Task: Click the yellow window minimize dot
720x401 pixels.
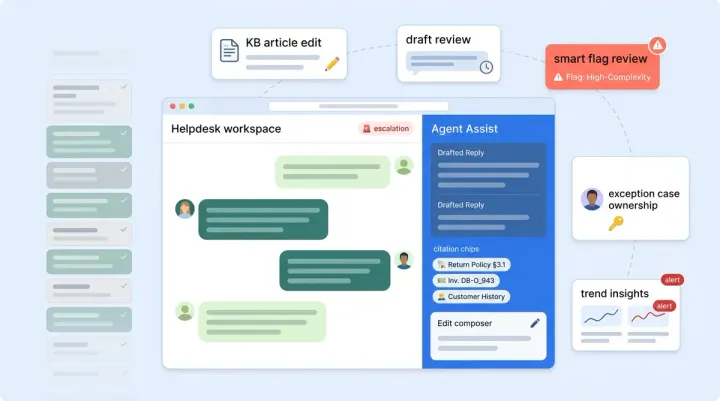Action: [182, 106]
